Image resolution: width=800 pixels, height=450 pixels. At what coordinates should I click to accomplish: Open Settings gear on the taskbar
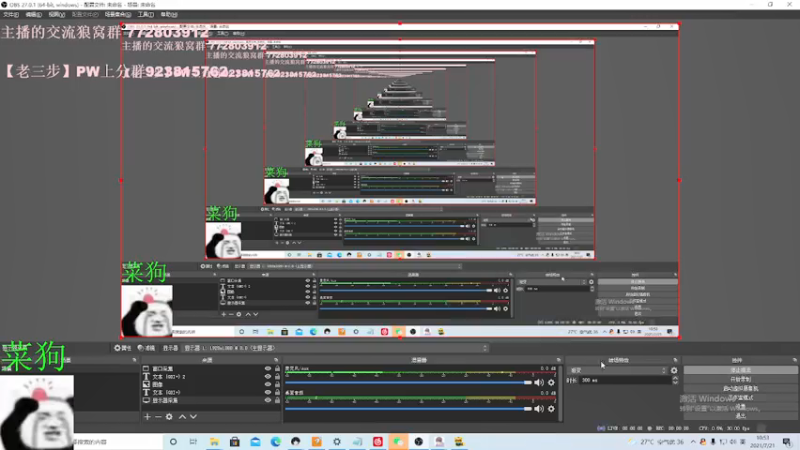tap(337, 442)
